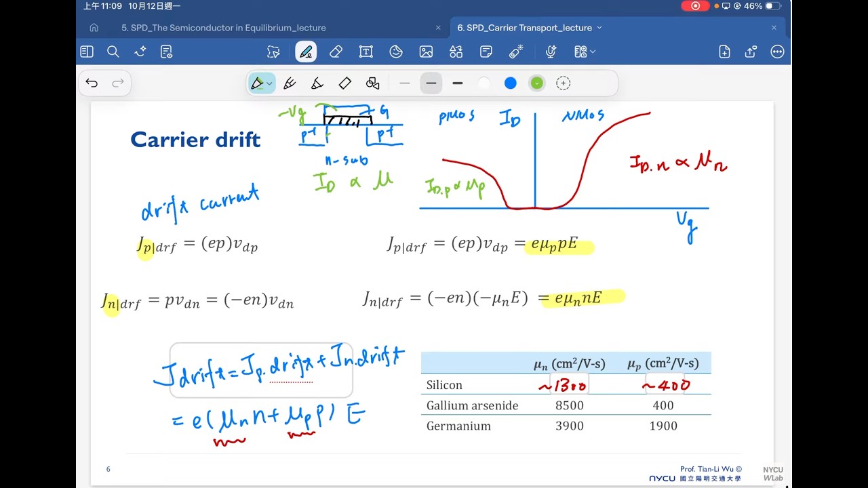Undo the last stroke
The height and width of the screenshot is (488, 868).
92,83
